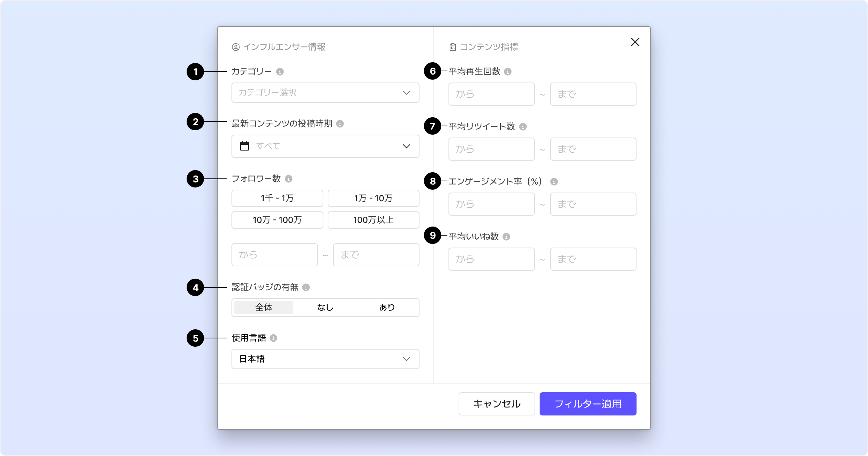Expand the すべて posting period dropdown
The image size is (868, 456).
click(x=325, y=146)
